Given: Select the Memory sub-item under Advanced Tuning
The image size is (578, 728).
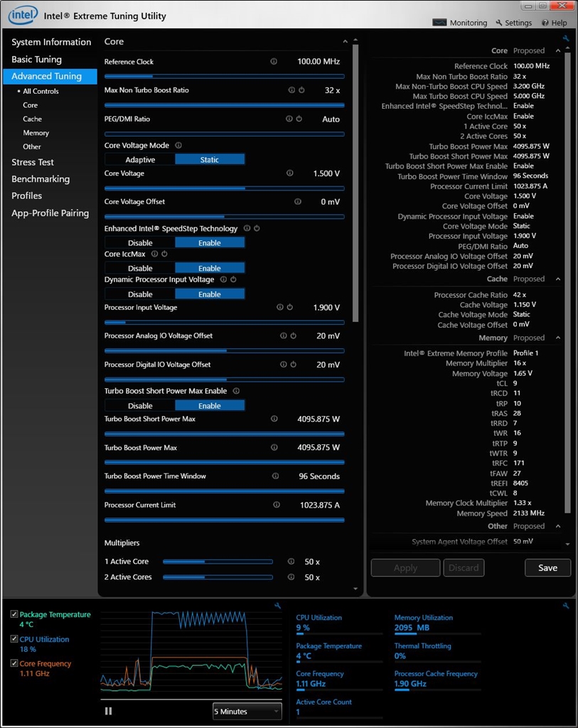Looking at the screenshot, I should coord(36,133).
